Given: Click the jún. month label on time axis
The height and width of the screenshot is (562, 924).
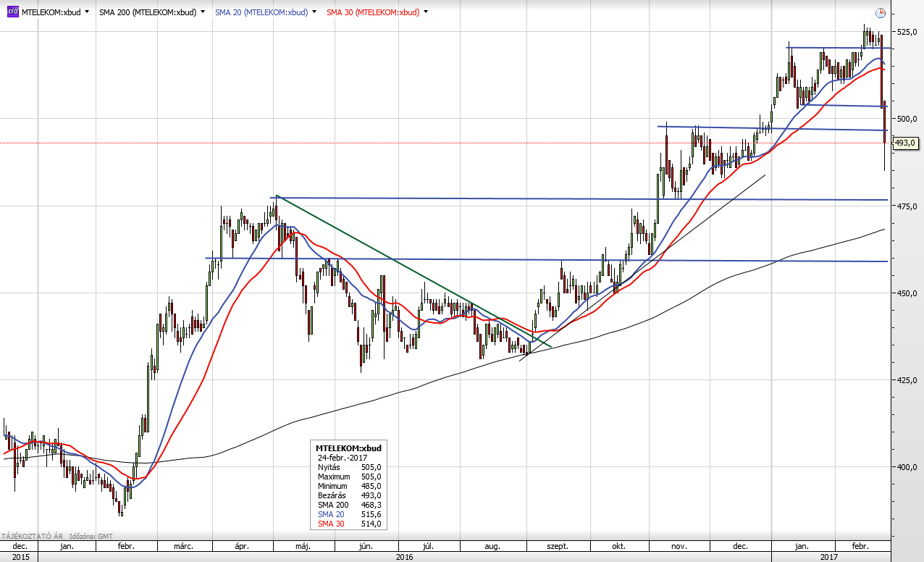Looking at the screenshot, I should (x=365, y=546).
